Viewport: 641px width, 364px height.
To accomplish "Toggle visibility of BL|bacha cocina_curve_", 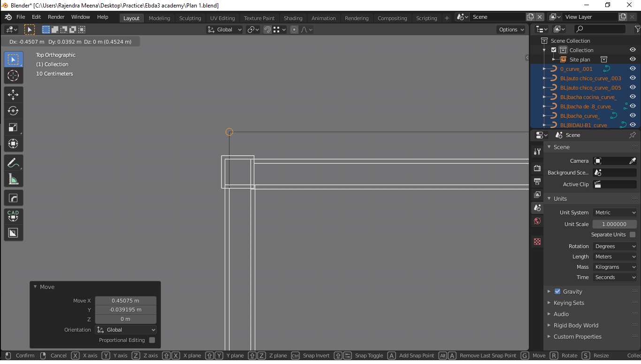I will tap(633, 97).
